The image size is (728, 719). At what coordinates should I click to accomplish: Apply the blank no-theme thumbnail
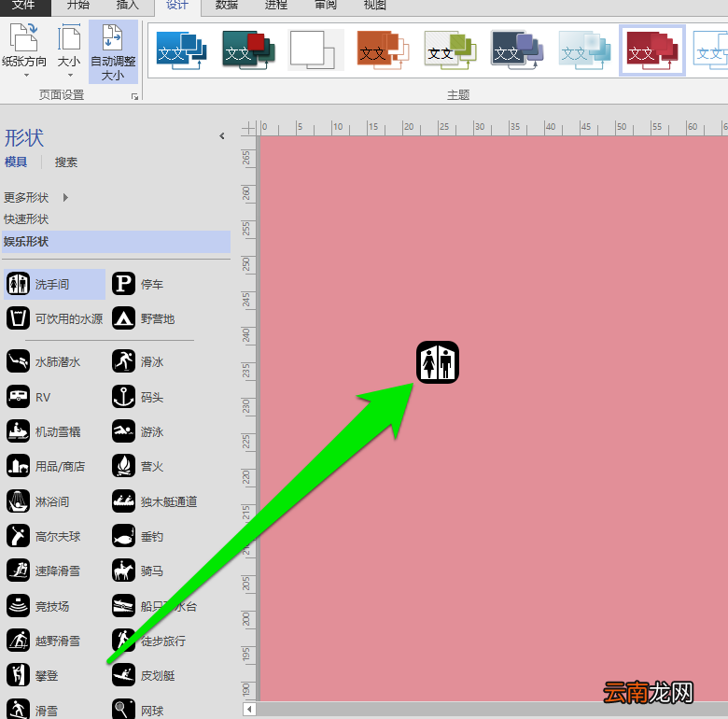click(x=315, y=50)
